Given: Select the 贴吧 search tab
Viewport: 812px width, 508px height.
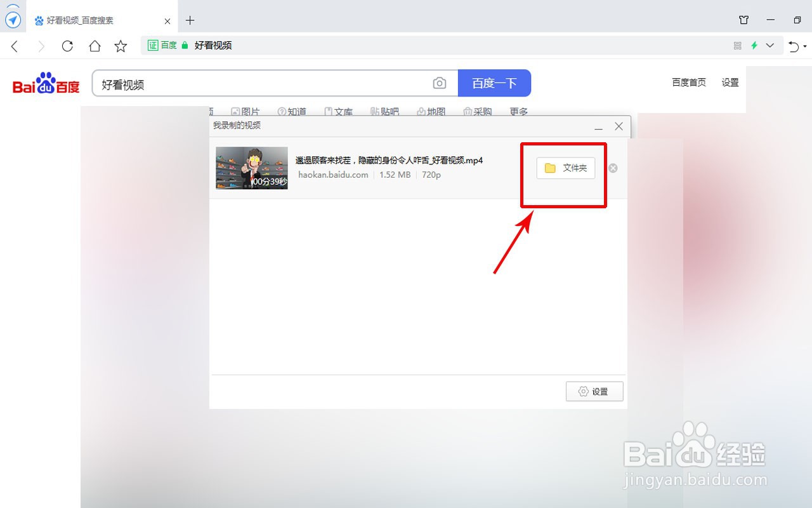Looking at the screenshot, I should coord(384,111).
